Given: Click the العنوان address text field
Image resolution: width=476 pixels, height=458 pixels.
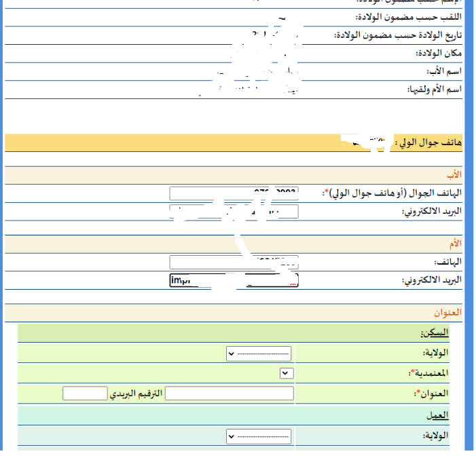Looking at the screenshot, I should click(231, 395).
